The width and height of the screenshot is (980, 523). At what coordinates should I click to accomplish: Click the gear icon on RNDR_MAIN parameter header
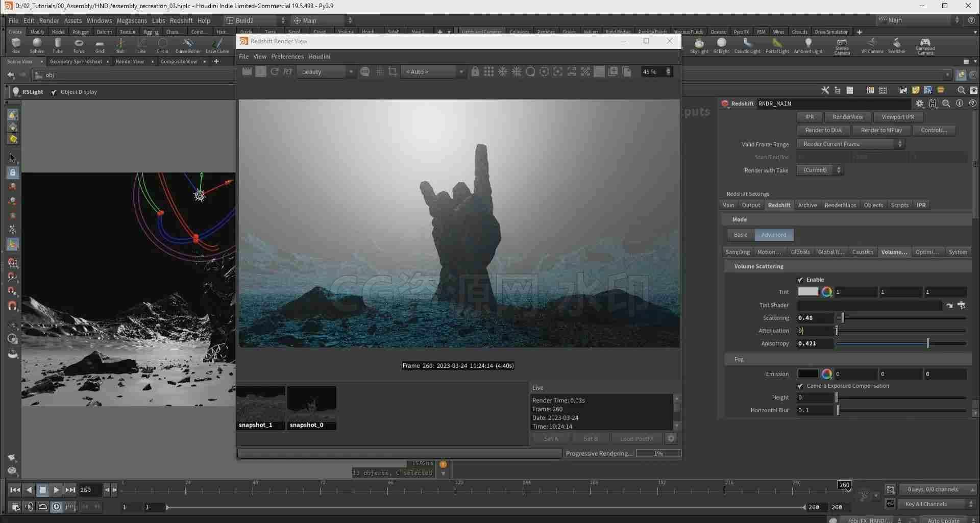(920, 104)
